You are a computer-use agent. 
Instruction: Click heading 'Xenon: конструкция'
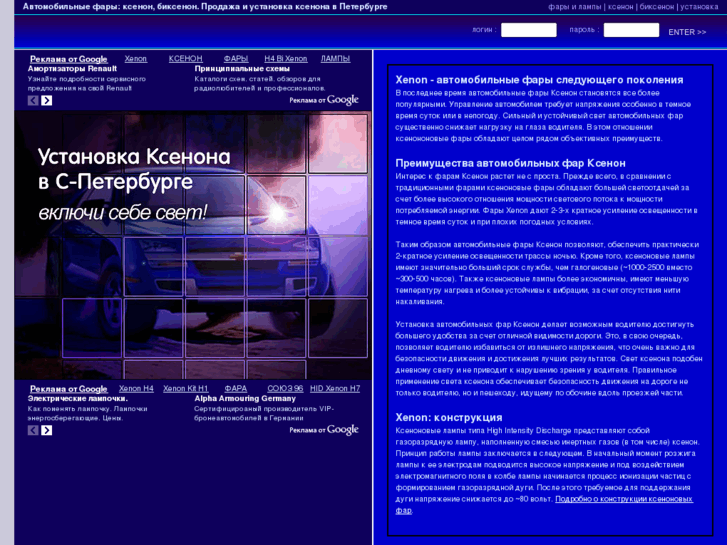(x=449, y=417)
